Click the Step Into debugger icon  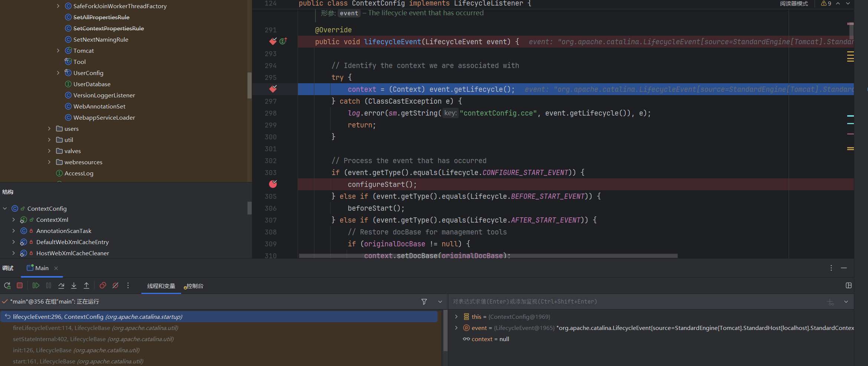click(74, 286)
